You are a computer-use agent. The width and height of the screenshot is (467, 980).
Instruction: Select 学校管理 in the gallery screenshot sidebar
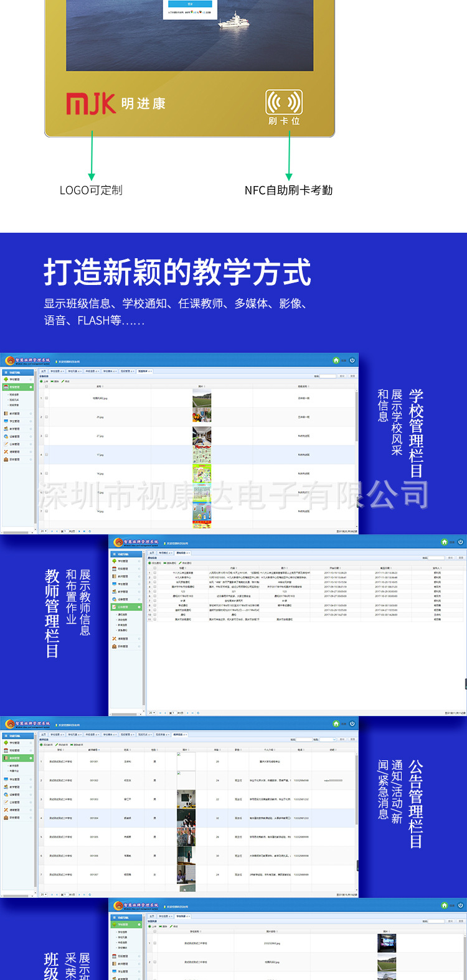pos(18,380)
